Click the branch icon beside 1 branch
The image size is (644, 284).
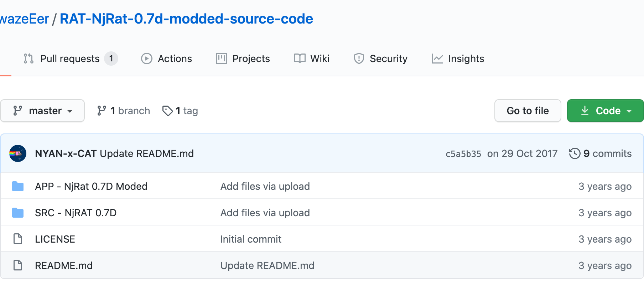tap(102, 111)
